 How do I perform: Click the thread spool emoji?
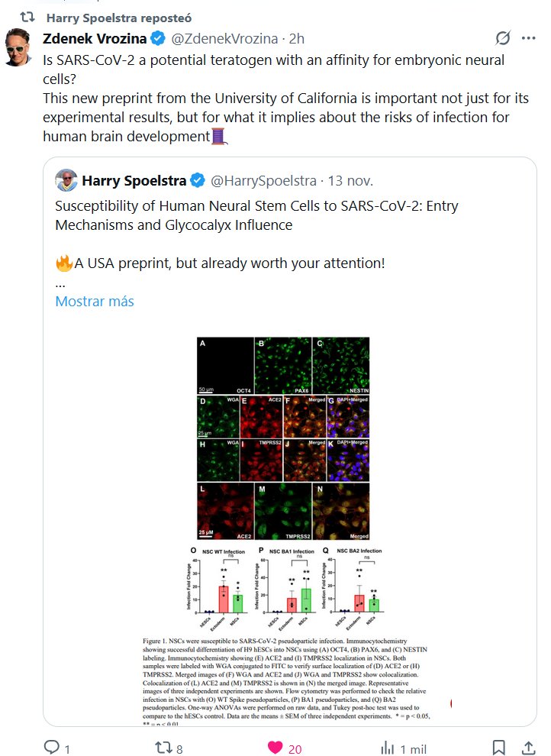(220, 137)
